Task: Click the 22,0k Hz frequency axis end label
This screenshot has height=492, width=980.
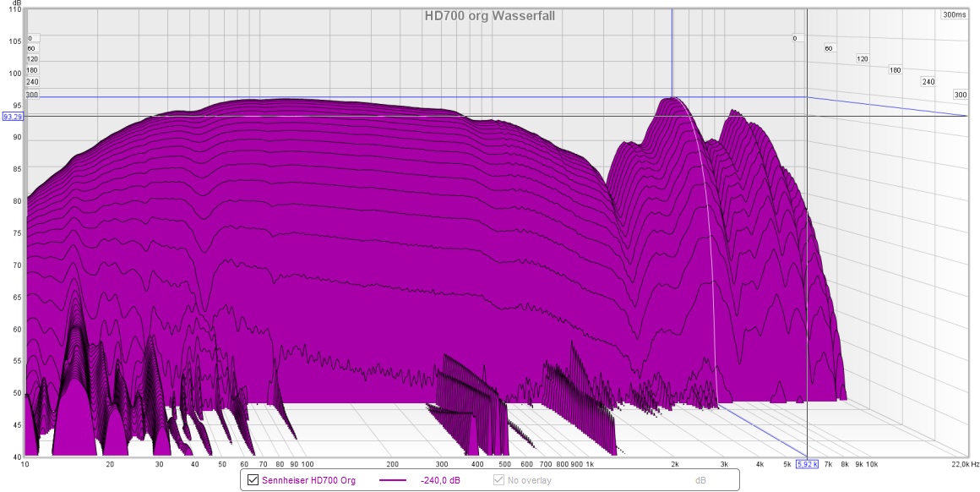Action: point(964,464)
